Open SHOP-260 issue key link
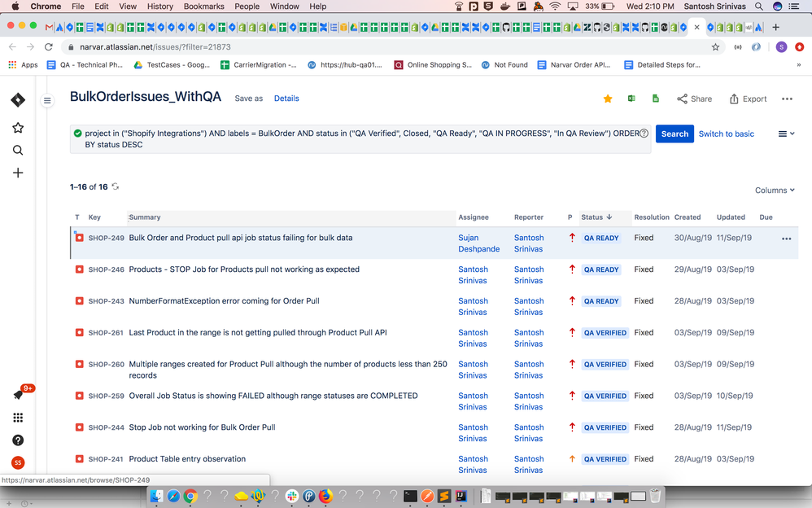Image resolution: width=812 pixels, height=508 pixels. [106, 365]
